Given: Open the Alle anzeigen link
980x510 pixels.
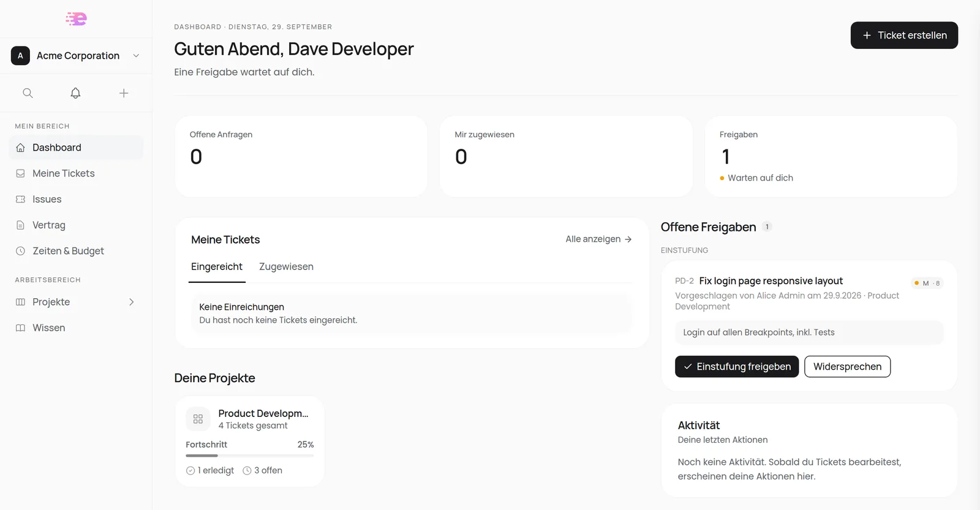Looking at the screenshot, I should (598, 239).
